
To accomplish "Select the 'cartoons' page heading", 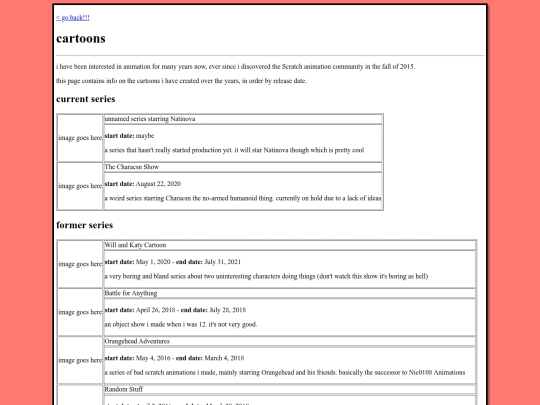I will (81, 38).
